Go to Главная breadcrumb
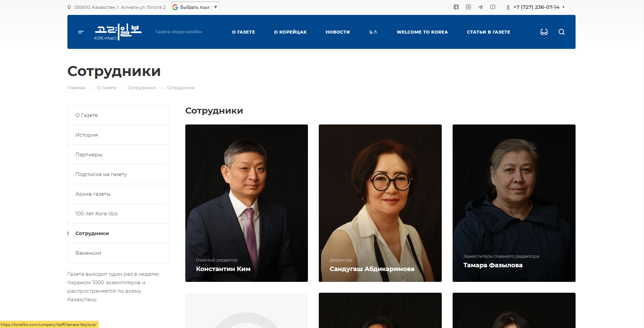The height and width of the screenshot is (328, 644). click(76, 88)
